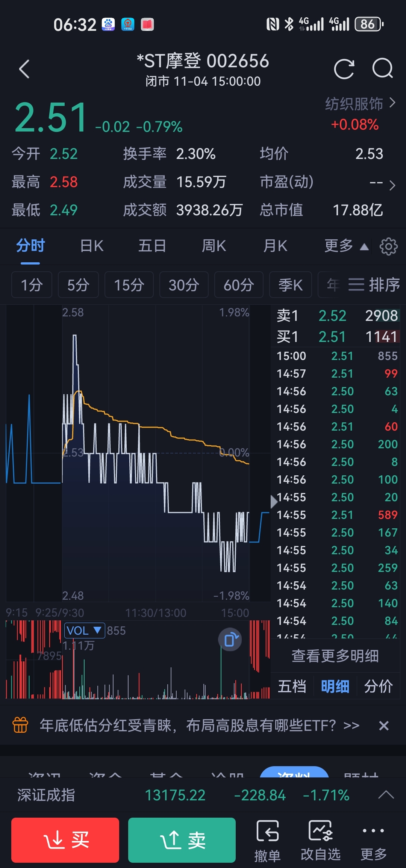Switch to the 五日 tab
The height and width of the screenshot is (868, 406).
tap(152, 246)
